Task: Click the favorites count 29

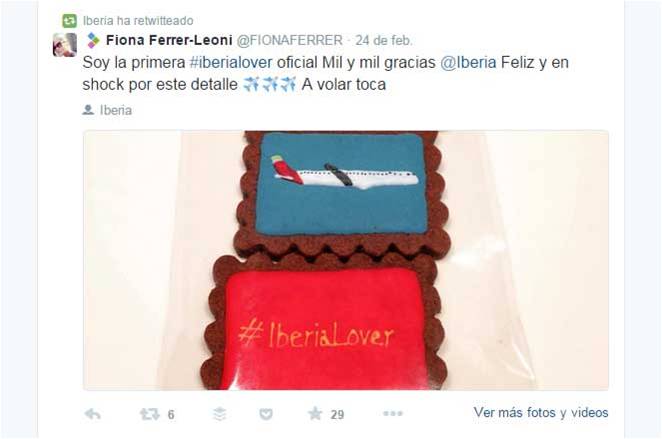Action: point(337,415)
